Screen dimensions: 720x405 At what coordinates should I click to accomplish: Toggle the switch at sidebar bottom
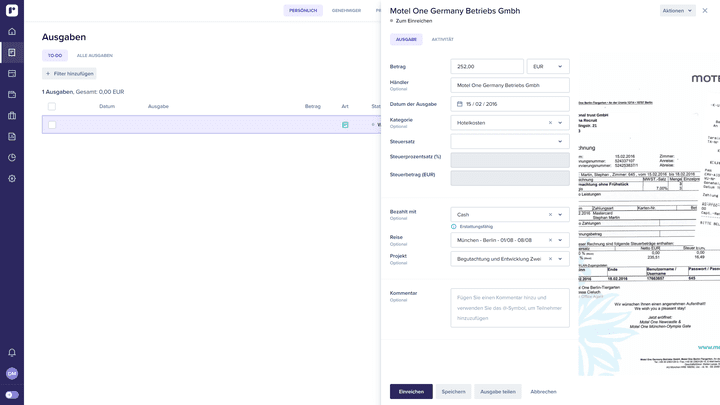[12, 395]
